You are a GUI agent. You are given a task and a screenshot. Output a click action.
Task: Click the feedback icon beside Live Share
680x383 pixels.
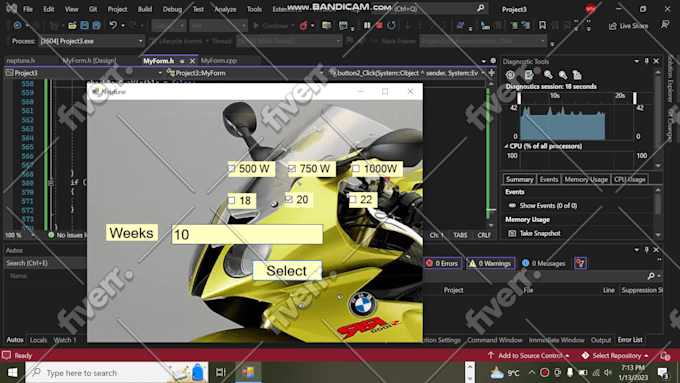(665, 25)
